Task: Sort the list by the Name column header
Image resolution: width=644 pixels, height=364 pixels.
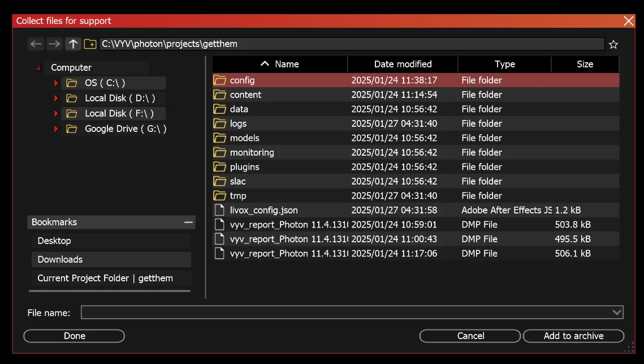Action: [x=280, y=64]
